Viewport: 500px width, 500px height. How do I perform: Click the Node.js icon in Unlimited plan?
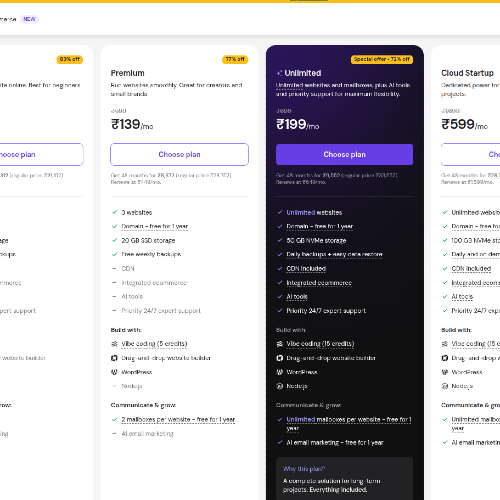click(280, 386)
